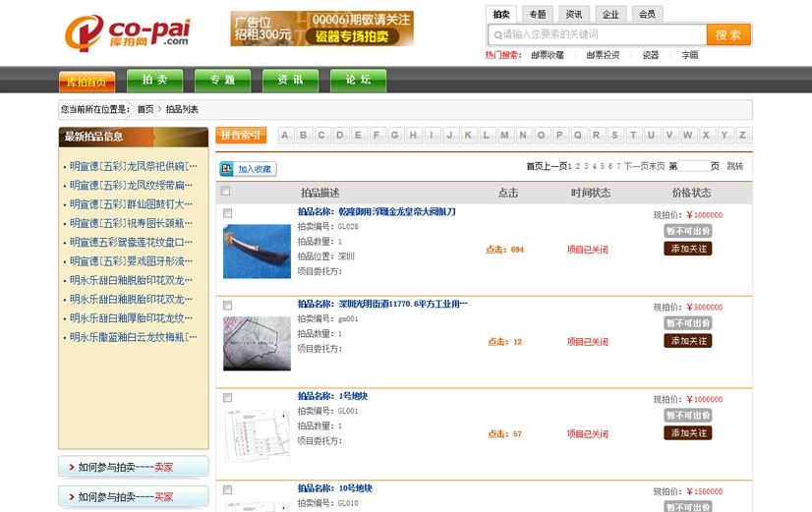Screen dimensions: 812x512
Task: Tick the select-all checkbox in table header
Action: click(x=227, y=192)
